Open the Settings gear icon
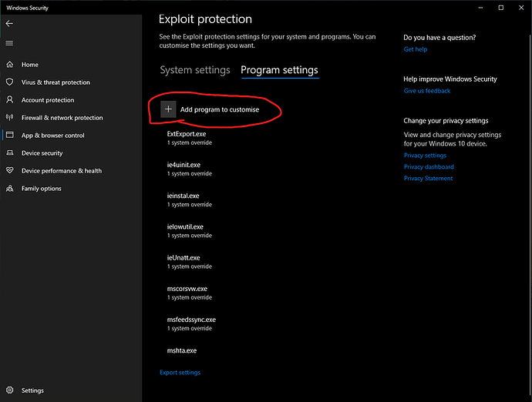The image size is (532, 402). (x=9, y=390)
